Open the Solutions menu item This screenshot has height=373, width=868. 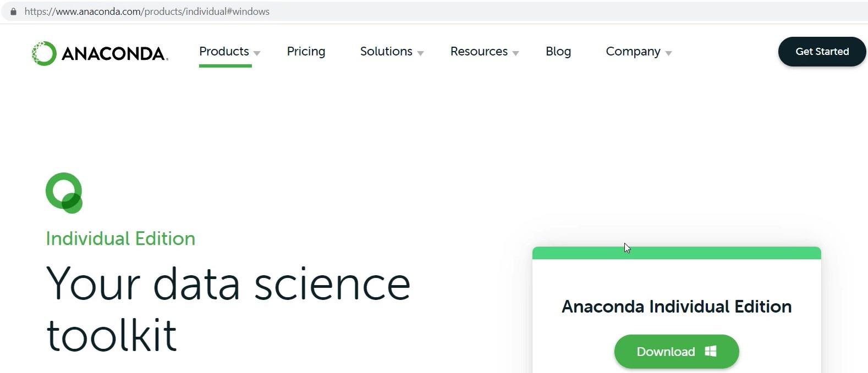(386, 51)
